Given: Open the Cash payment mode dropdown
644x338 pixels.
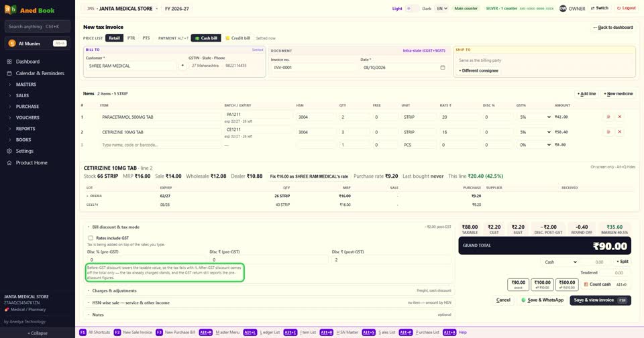Looking at the screenshot, I should (560, 262).
